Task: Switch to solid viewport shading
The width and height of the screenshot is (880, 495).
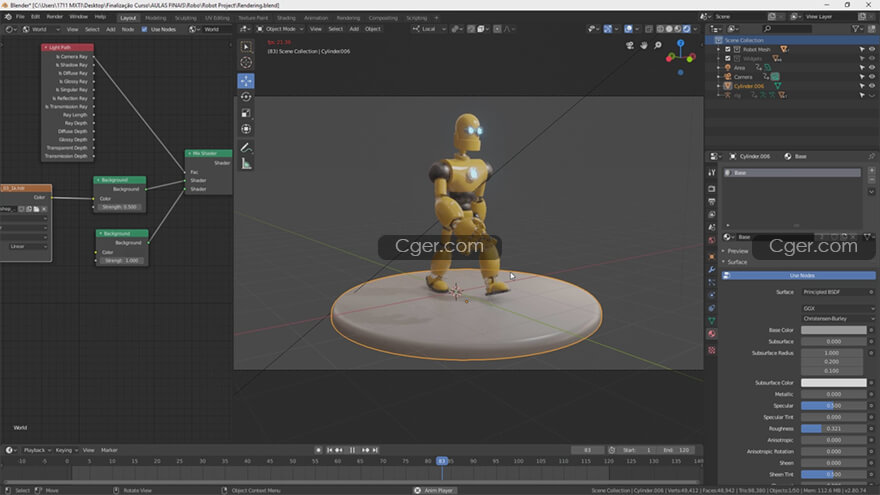Action: coord(669,29)
